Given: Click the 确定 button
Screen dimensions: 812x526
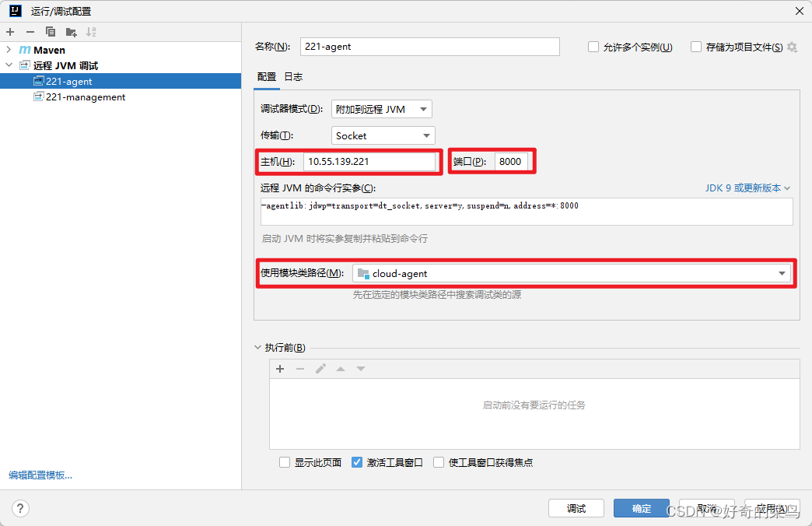Looking at the screenshot, I should point(641,508).
